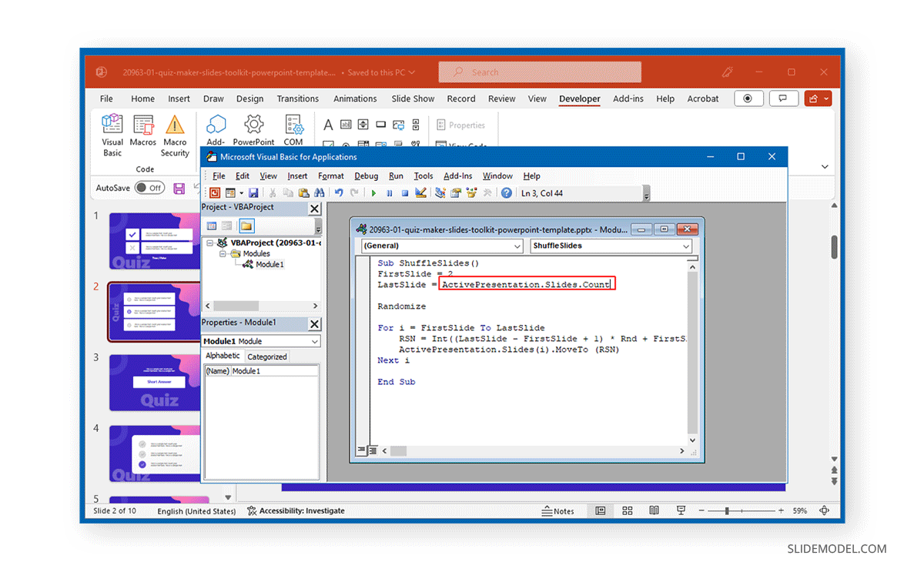This screenshot has height=572, width=924.
Task: Open Properties Window from VBA toolbar
Action: (x=456, y=193)
